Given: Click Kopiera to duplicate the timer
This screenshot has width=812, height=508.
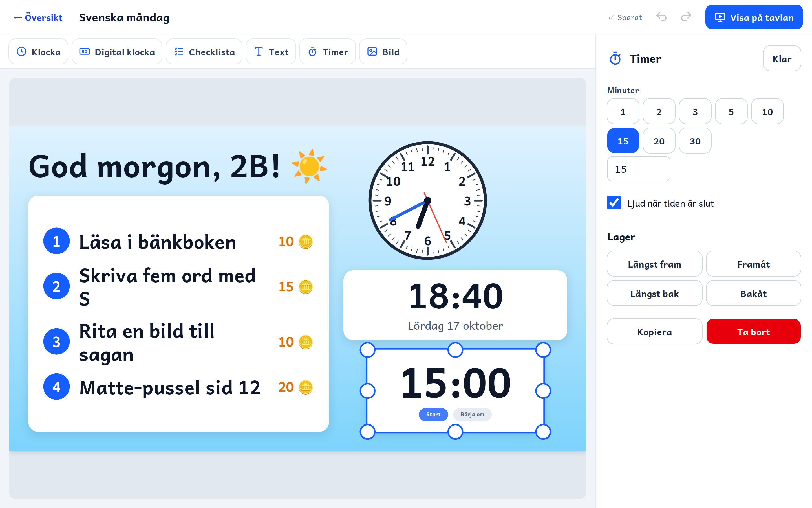Looking at the screenshot, I should pos(654,331).
